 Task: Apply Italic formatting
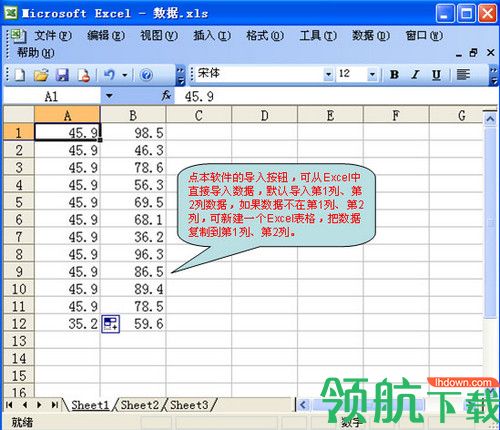tap(415, 74)
